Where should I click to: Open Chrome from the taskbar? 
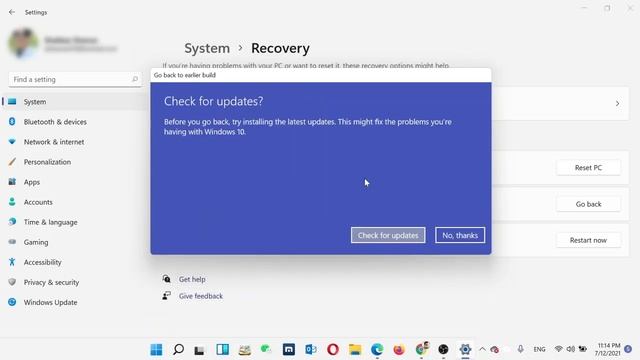(x=422, y=349)
